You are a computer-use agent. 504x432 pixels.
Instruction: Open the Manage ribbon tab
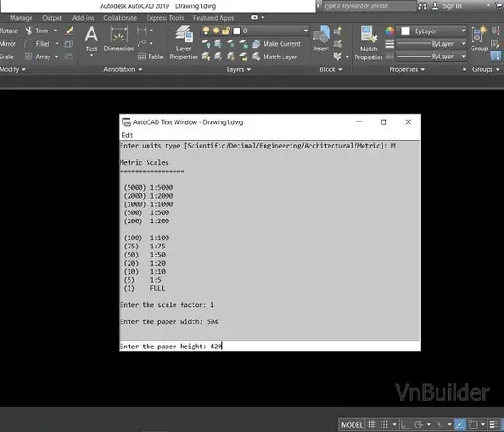coord(22,18)
